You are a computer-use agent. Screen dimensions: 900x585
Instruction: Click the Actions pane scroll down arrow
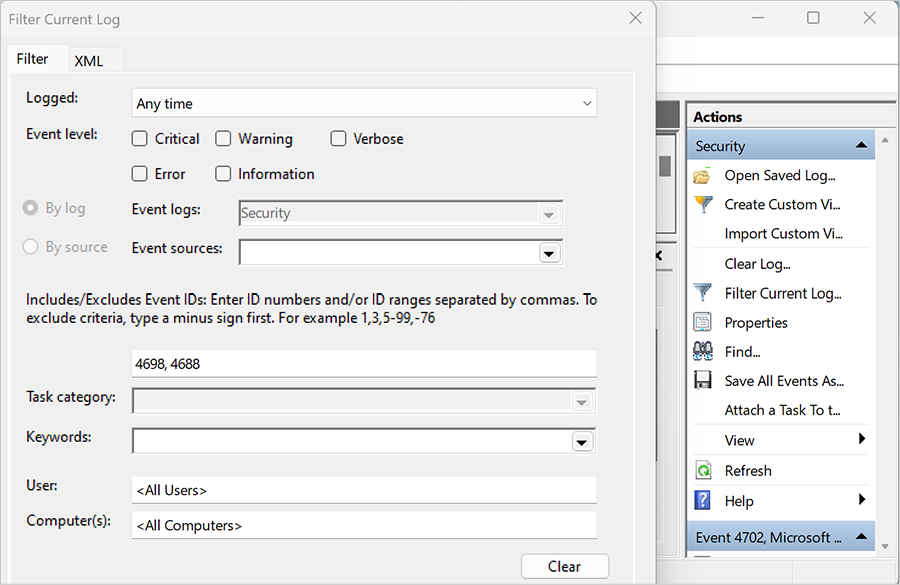point(885,547)
